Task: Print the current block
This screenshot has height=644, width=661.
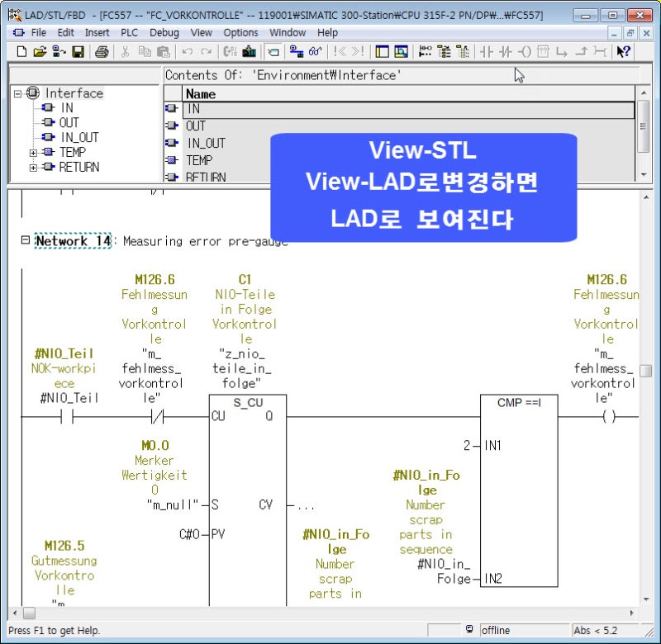Action: [101, 50]
